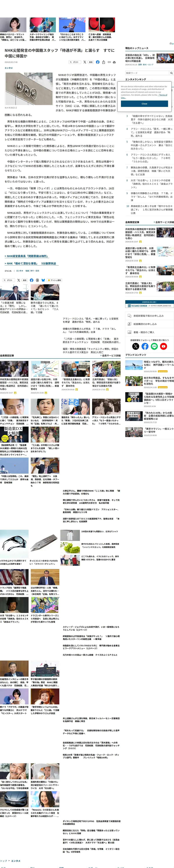Viewport: 174px width, 868px height.
Task: Click the 検索ワード search input field
Action: pos(147,73)
